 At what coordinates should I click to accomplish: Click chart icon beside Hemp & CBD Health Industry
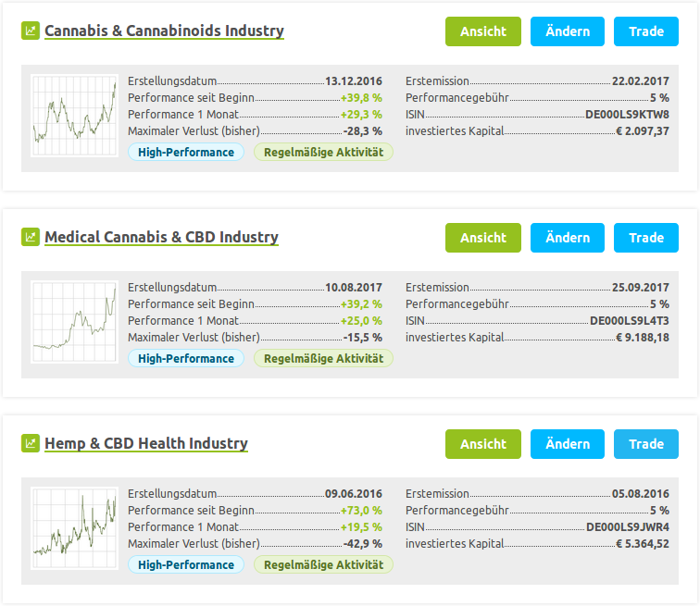pyautogui.click(x=31, y=443)
